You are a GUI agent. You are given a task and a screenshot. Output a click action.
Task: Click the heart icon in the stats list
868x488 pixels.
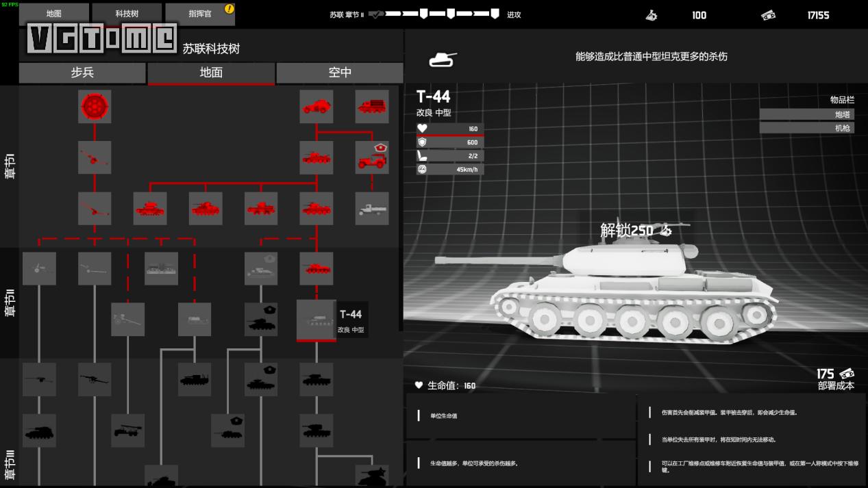422,129
